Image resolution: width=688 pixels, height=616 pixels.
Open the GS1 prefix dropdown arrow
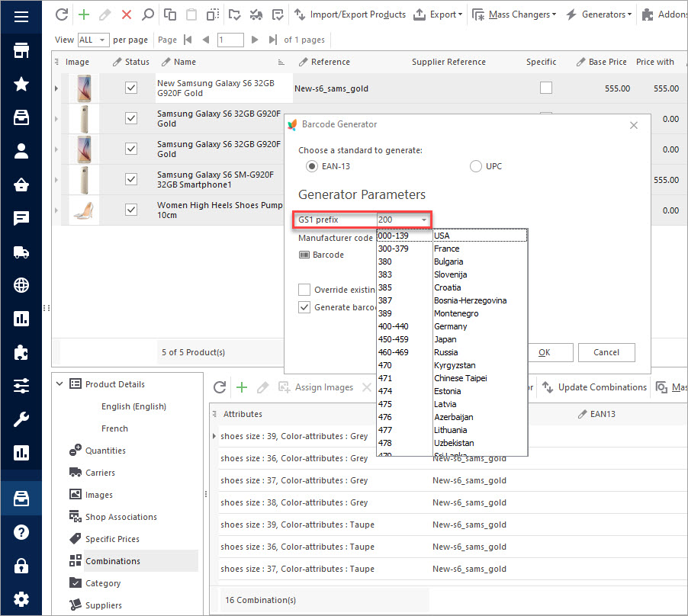[x=424, y=220]
